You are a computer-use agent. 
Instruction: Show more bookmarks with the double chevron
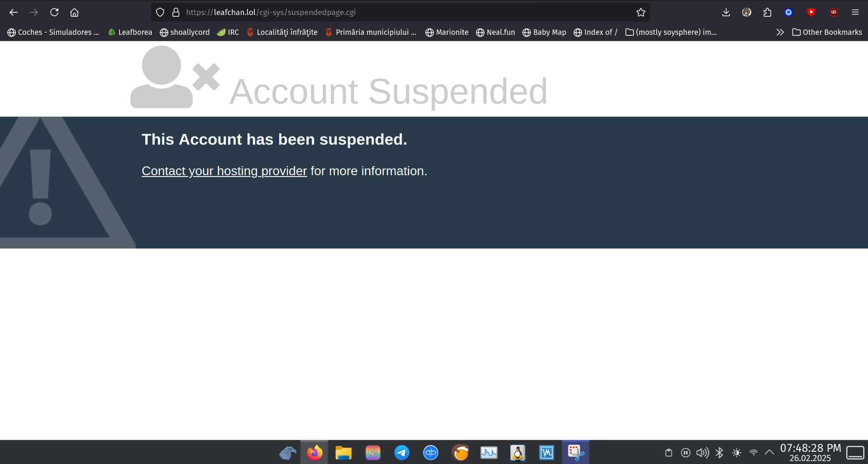(x=780, y=32)
